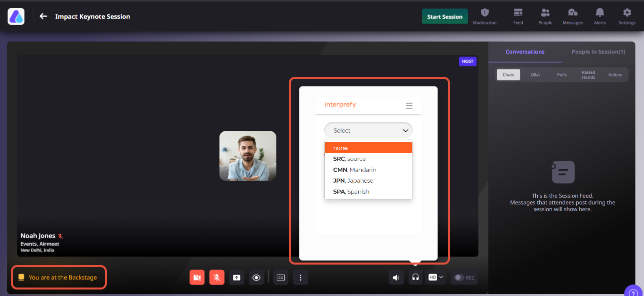Click the 'Events, Airmeet' text
Screen dimensions: 644x296
pyautogui.click(x=40, y=244)
